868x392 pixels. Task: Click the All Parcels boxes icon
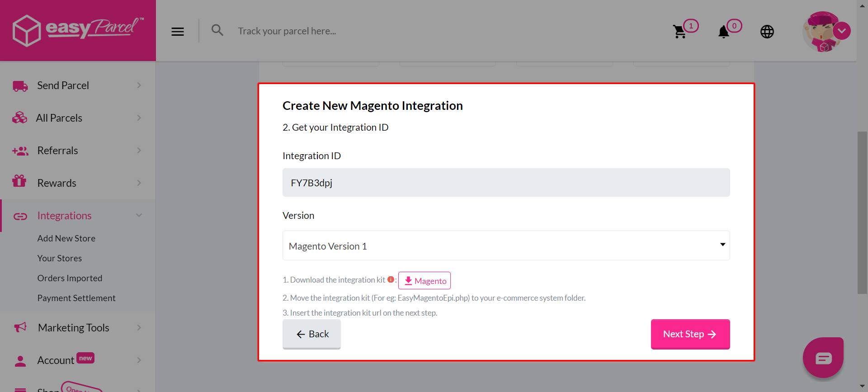[x=20, y=118]
